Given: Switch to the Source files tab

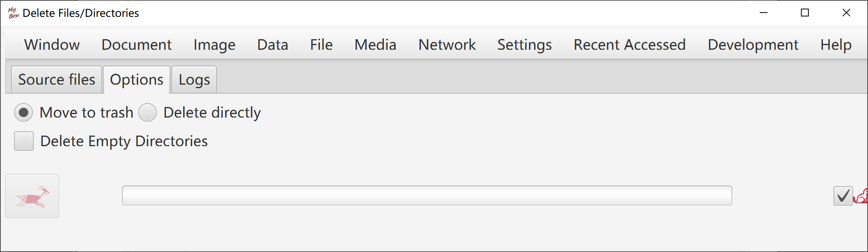Looking at the screenshot, I should (56, 80).
